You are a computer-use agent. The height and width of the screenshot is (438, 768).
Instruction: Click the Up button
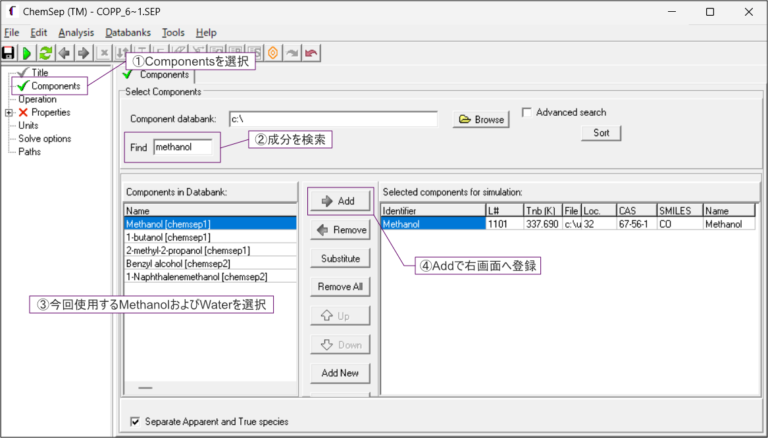point(340,316)
